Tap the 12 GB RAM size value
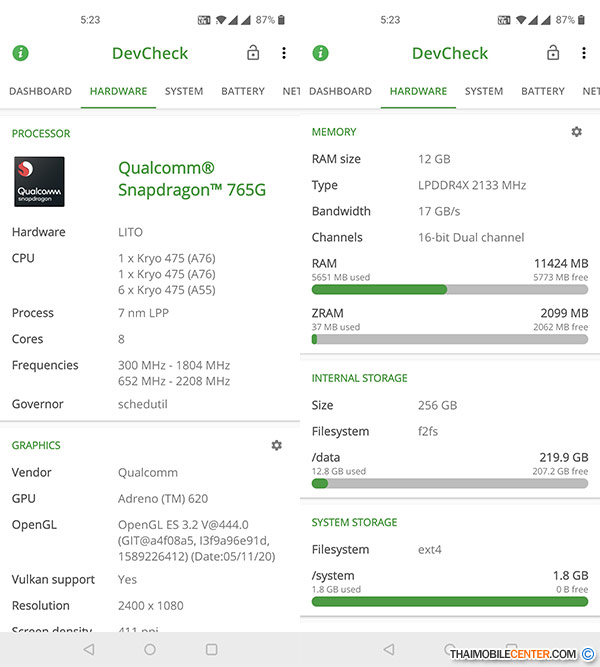 434,159
